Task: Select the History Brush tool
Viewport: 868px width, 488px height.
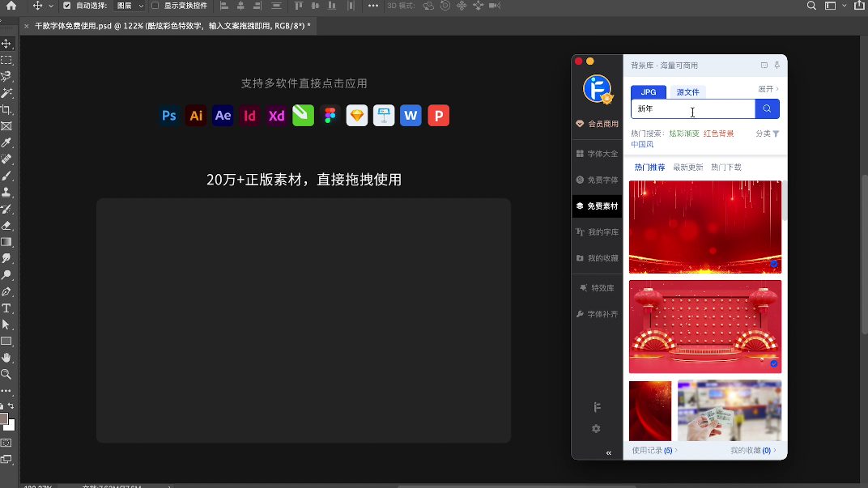Action: click(x=6, y=209)
